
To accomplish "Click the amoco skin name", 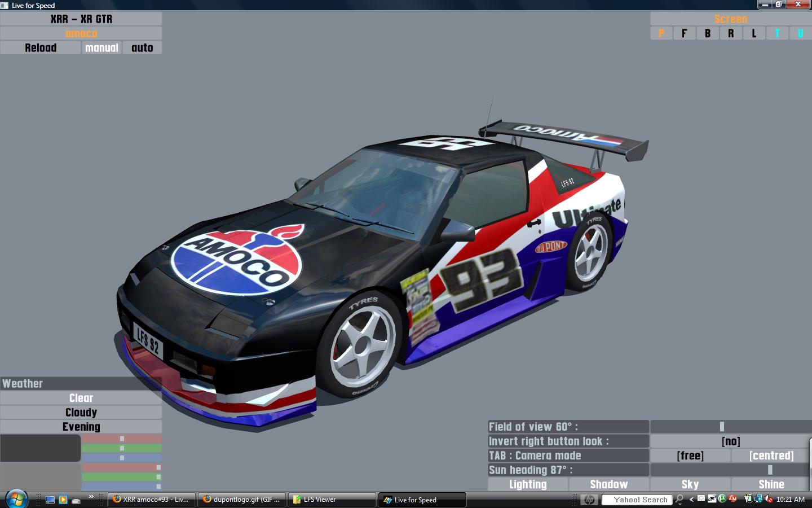I will [x=81, y=33].
